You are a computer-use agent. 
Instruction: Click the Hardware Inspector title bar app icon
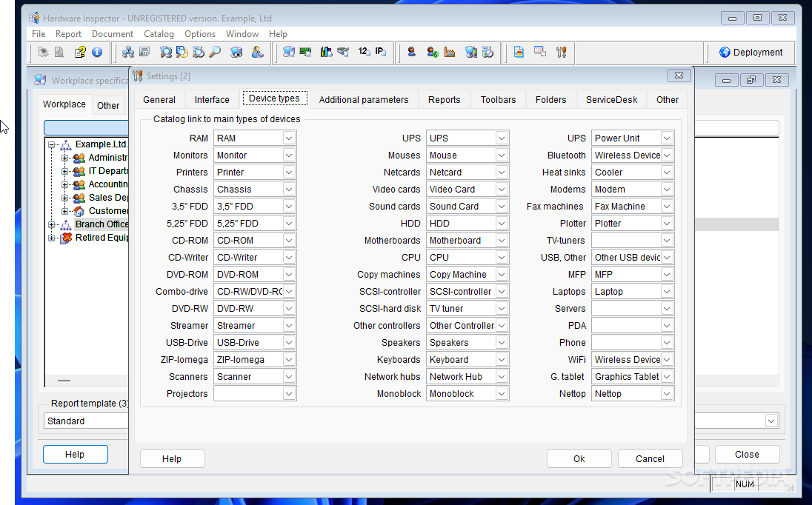coord(34,18)
